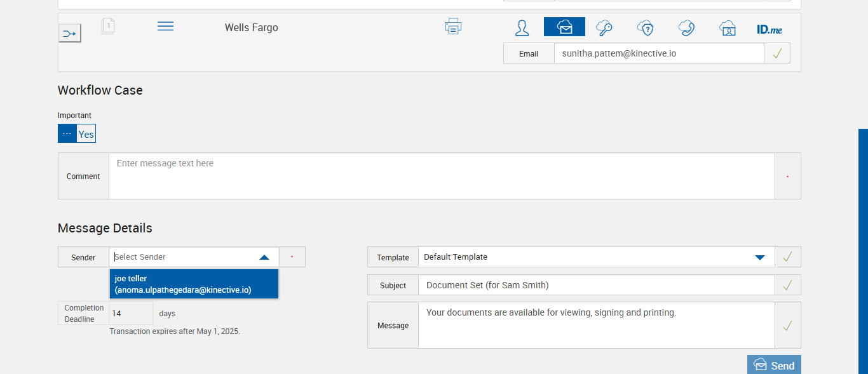Image resolution: width=868 pixels, height=374 pixels.
Task: Click the Send button
Action: coord(774,365)
